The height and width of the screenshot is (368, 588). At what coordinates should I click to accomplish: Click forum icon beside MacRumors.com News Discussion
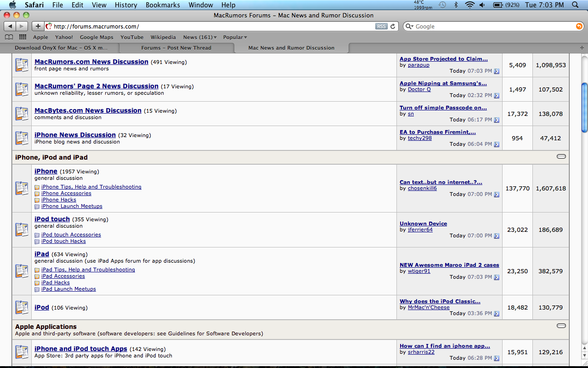tap(22, 65)
